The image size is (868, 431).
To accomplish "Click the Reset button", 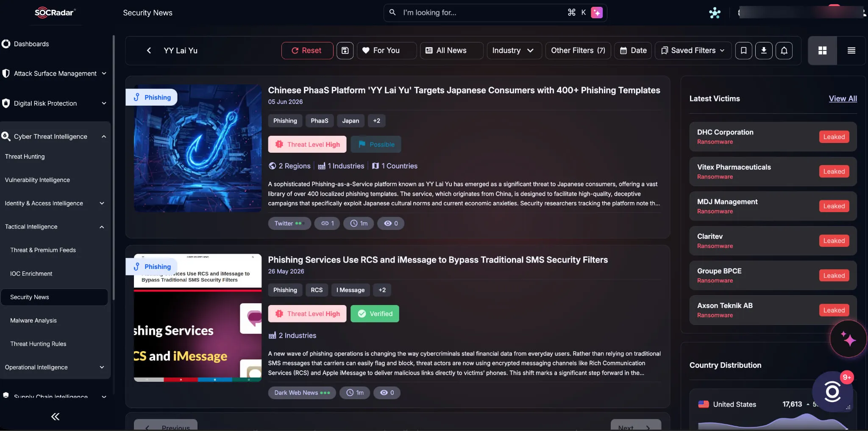I will click(307, 50).
